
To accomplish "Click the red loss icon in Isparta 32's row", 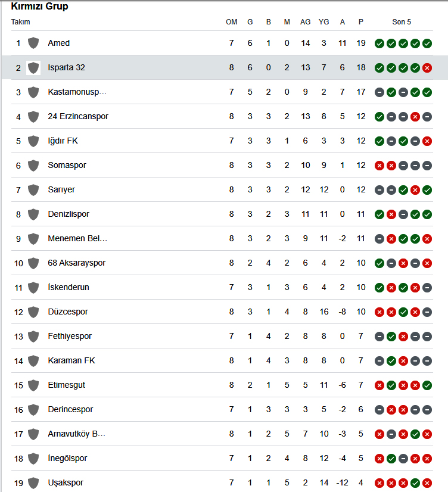I will click(x=427, y=68).
